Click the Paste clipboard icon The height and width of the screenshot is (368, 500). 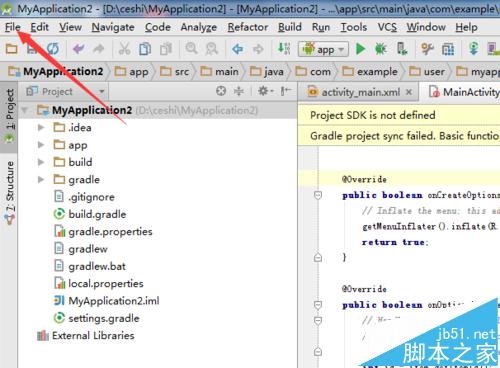[x=166, y=49]
